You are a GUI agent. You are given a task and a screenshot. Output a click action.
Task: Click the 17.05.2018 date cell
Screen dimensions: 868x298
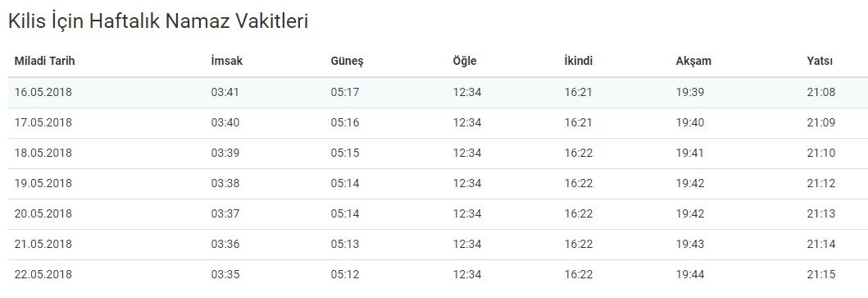click(x=43, y=122)
